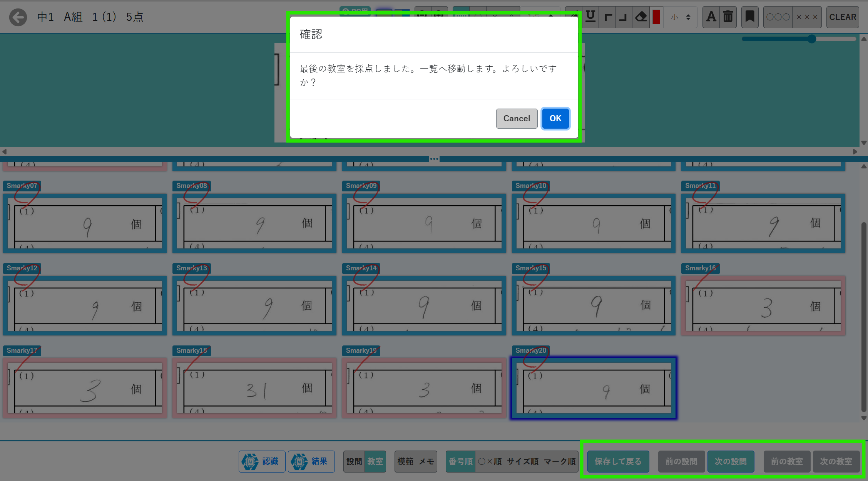
Task: Select the Smarky16 answer thumbnail
Action: click(763, 306)
